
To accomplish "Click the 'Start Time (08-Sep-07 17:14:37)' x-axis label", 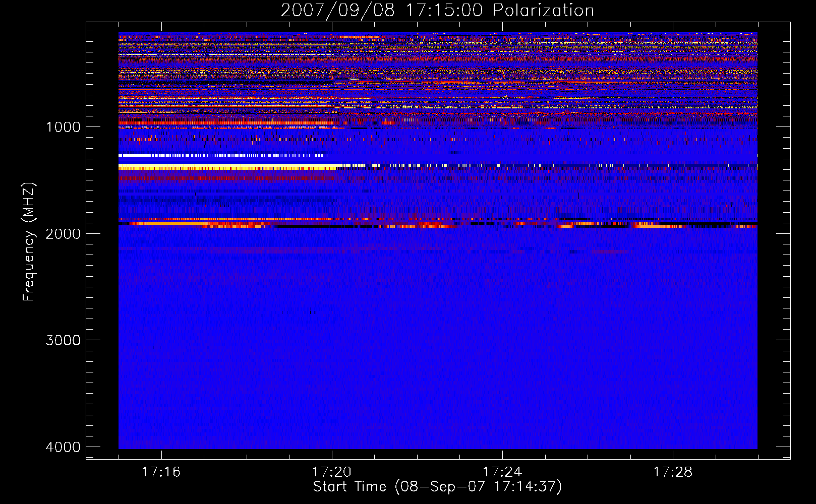I will (x=437, y=487).
